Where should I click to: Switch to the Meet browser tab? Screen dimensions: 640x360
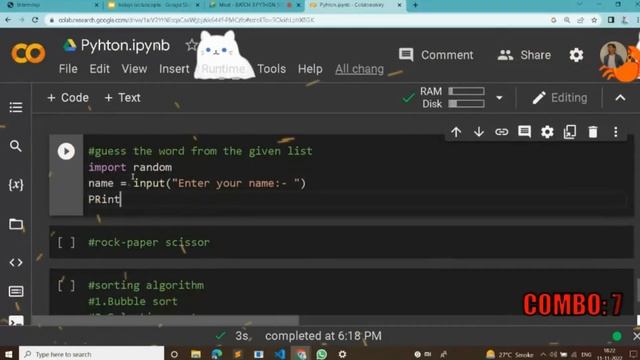[254, 5]
